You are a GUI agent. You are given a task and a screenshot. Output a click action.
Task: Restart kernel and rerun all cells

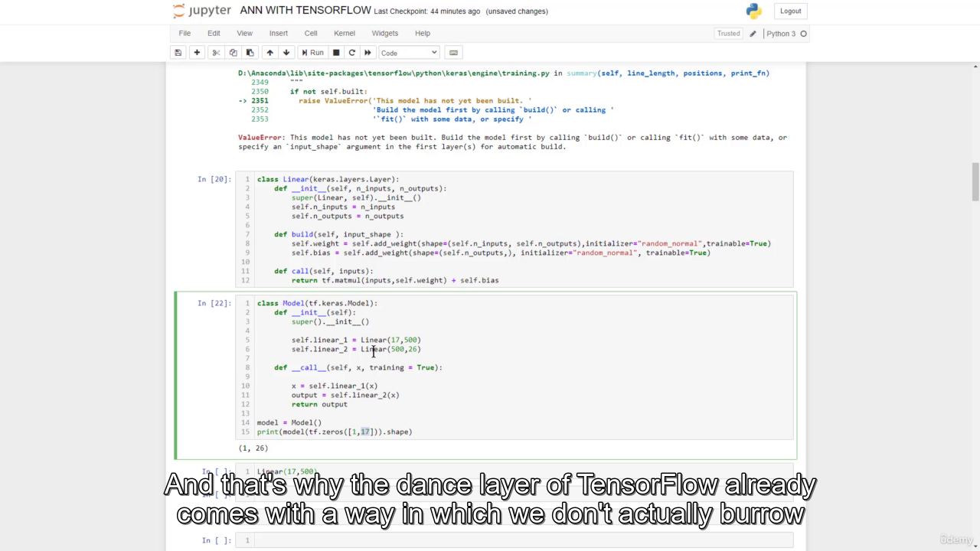tap(367, 53)
